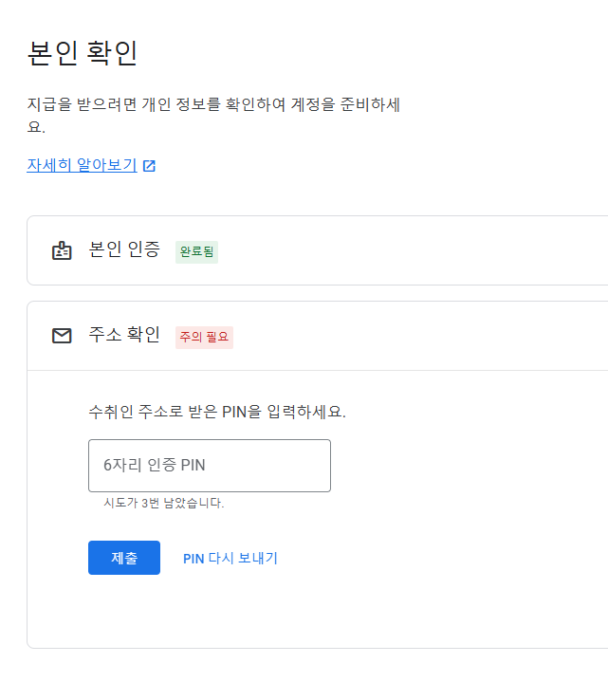The image size is (608, 700).
Task: Click the 본인 확인 page heading
Action: pos(83,53)
